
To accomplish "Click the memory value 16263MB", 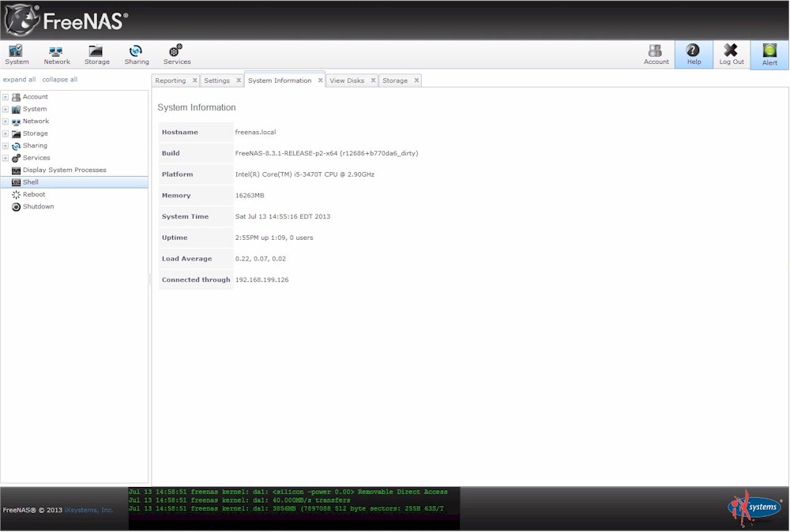I will [x=250, y=196].
